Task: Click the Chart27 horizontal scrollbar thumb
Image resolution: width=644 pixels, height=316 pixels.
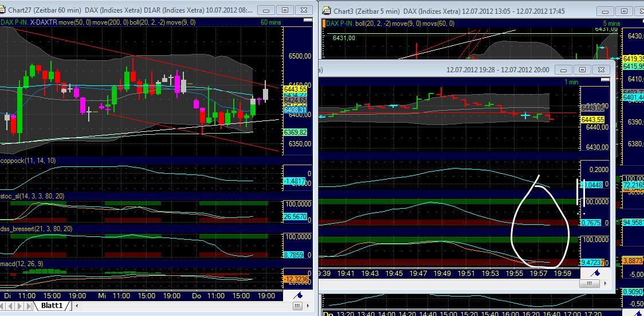Action: coord(297,306)
